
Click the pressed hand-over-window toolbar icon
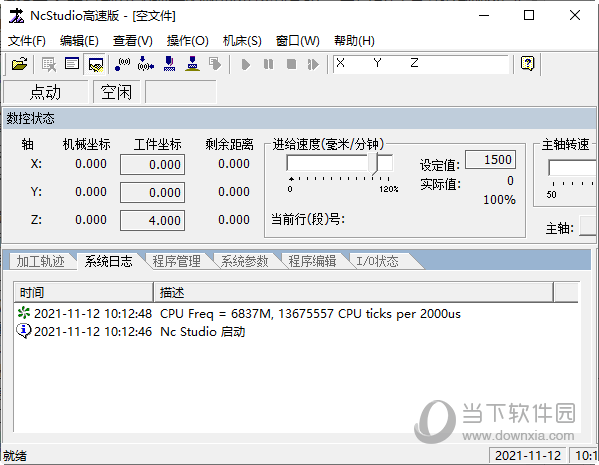tap(95, 64)
